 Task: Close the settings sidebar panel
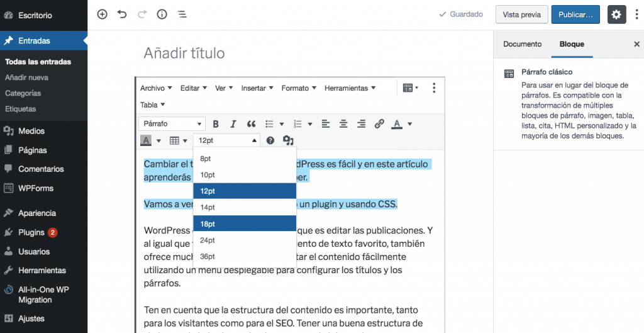[x=636, y=44]
